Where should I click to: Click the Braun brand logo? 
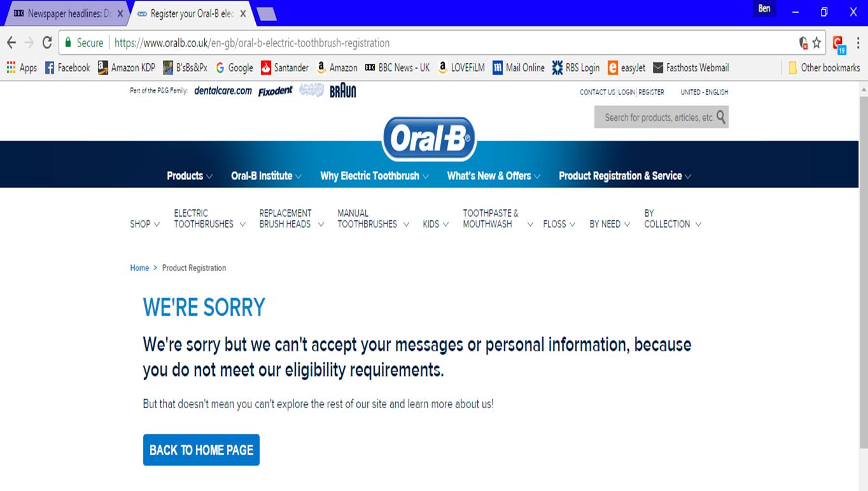pyautogui.click(x=342, y=91)
